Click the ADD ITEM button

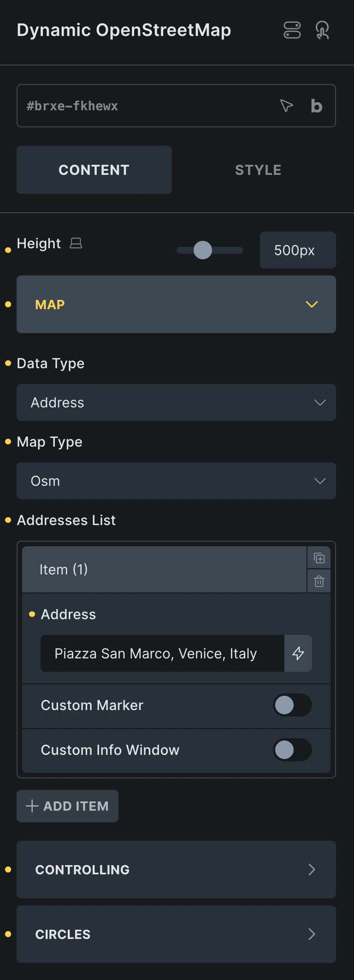[x=67, y=806]
